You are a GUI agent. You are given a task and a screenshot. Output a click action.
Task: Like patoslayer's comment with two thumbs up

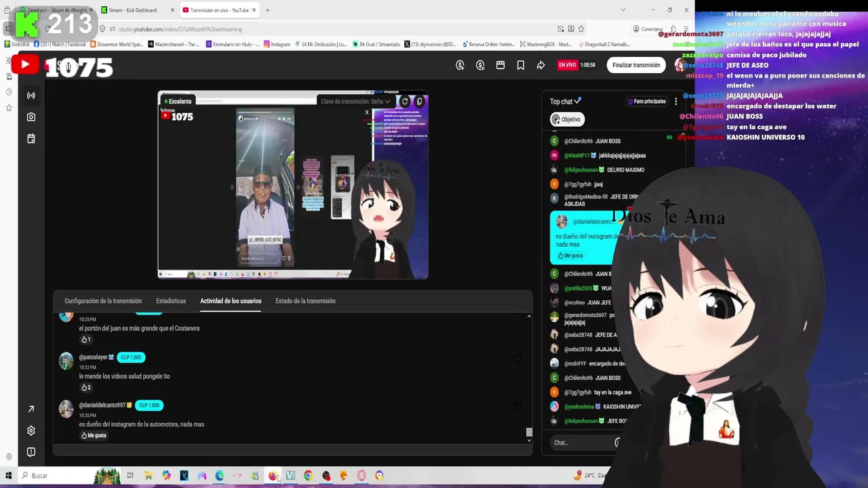[x=85, y=388]
